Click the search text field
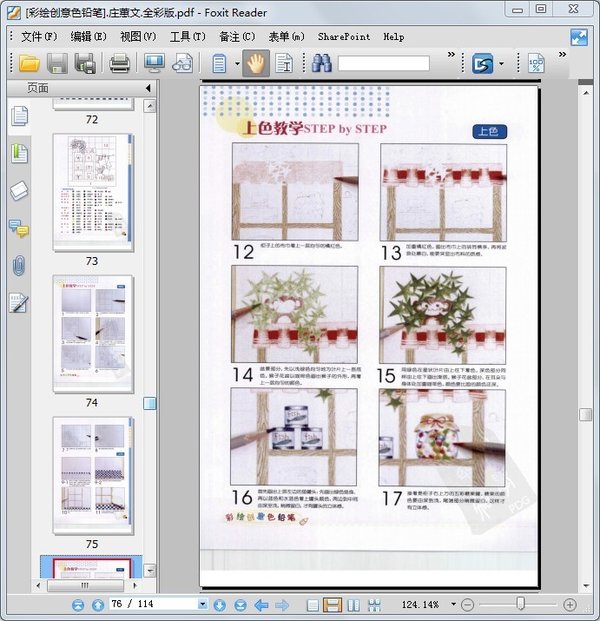 pyautogui.click(x=384, y=63)
